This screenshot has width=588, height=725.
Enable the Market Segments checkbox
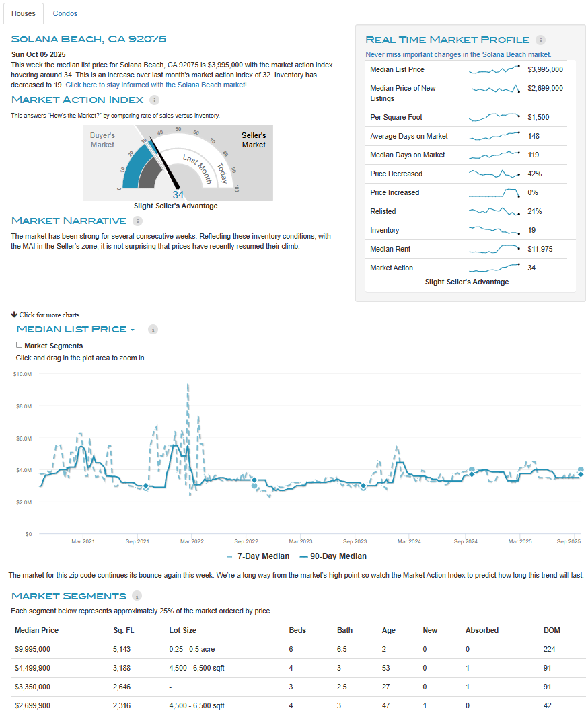(x=19, y=345)
